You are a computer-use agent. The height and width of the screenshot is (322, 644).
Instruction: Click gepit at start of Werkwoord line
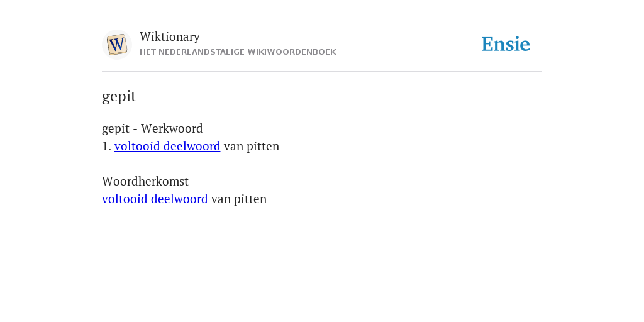click(x=116, y=129)
